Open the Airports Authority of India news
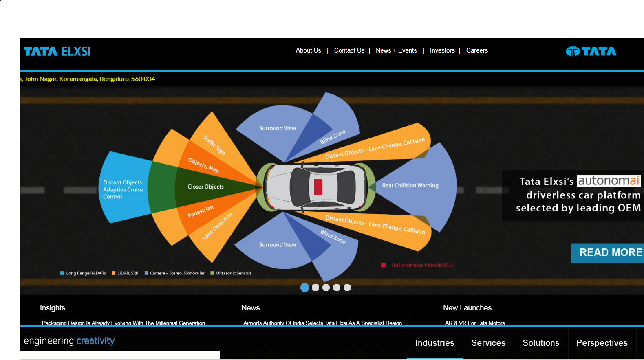This screenshot has height=360, width=644. (x=322, y=323)
